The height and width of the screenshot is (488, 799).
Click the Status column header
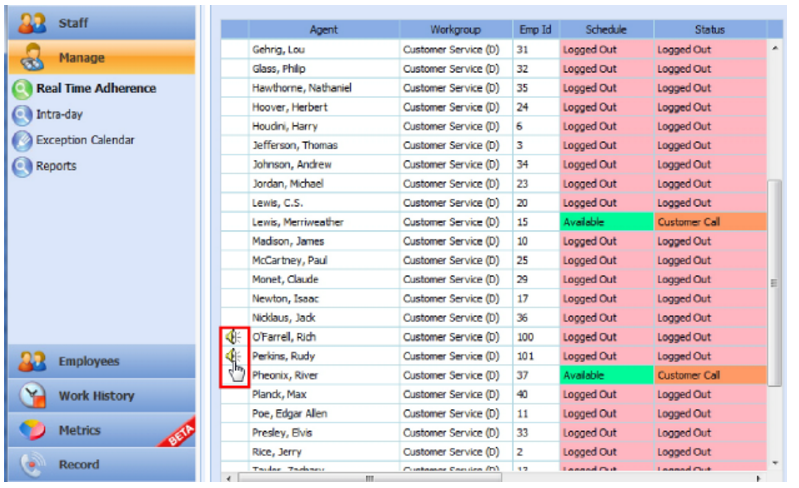tap(709, 30)
